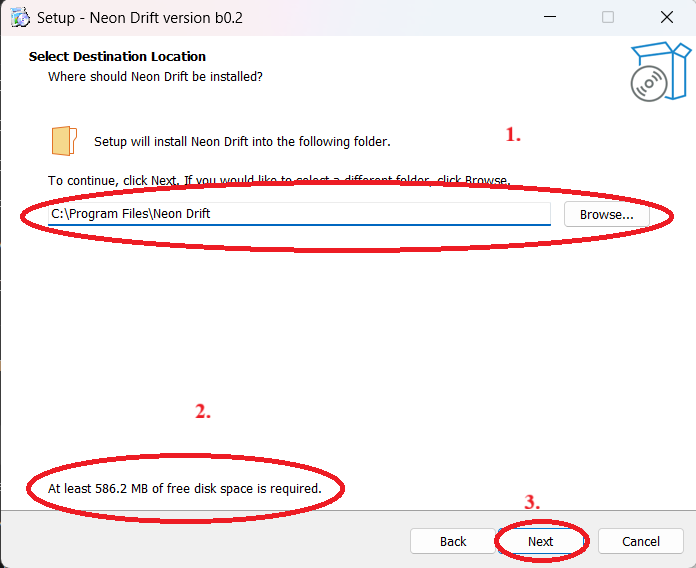This screenshot has width=696, height=568.
Task: Click the 586.2 MB disk space notice
Action: pyautogui.click(x=185, y=489)
